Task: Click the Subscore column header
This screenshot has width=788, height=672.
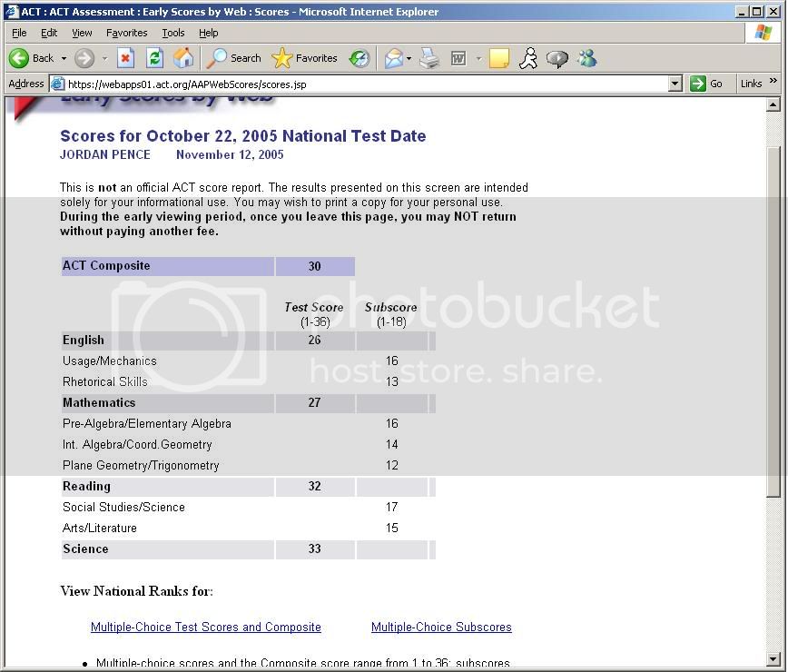Action: pos(391,307)
